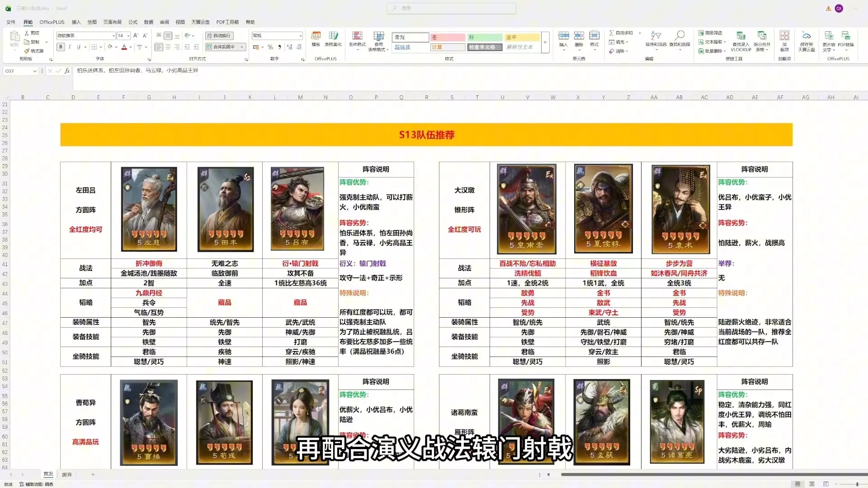
Task: Click the VLOOKUP lookup entry icon
Action: pos(741,36)
